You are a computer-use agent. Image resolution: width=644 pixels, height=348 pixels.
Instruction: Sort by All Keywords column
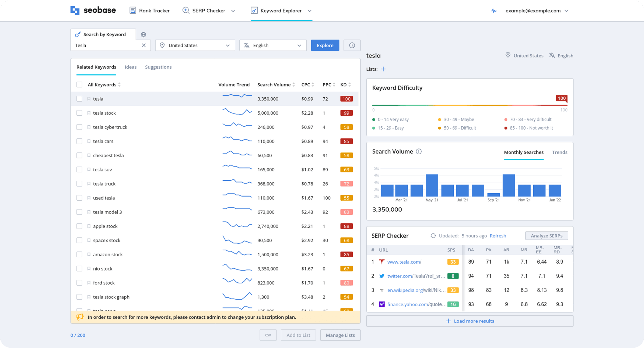[x=104, y=85]
